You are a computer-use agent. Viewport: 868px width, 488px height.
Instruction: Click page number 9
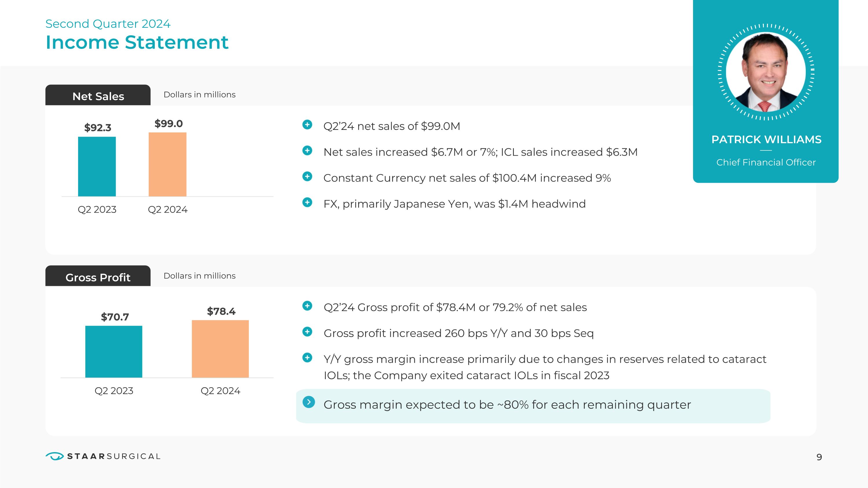[819, 457]
